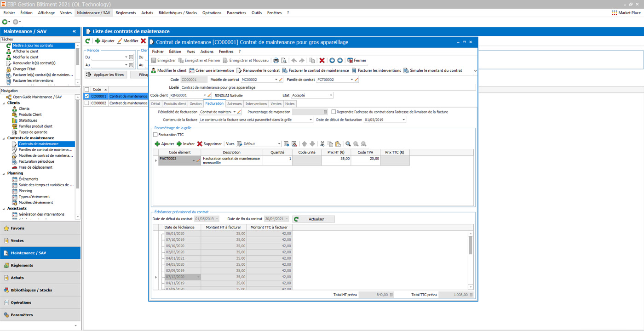Click red X Supprimer in grid toolbar

coord(209,144)
